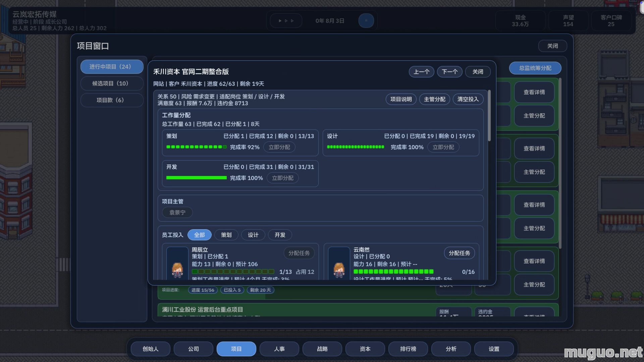Click 云南然 employee avatar

click(x=339, y=263)
